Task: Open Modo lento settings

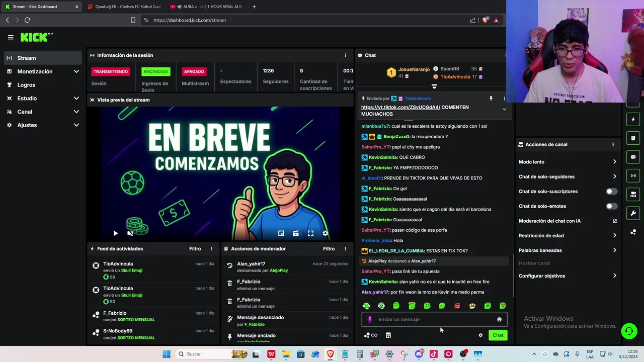Action: point(568,162)
